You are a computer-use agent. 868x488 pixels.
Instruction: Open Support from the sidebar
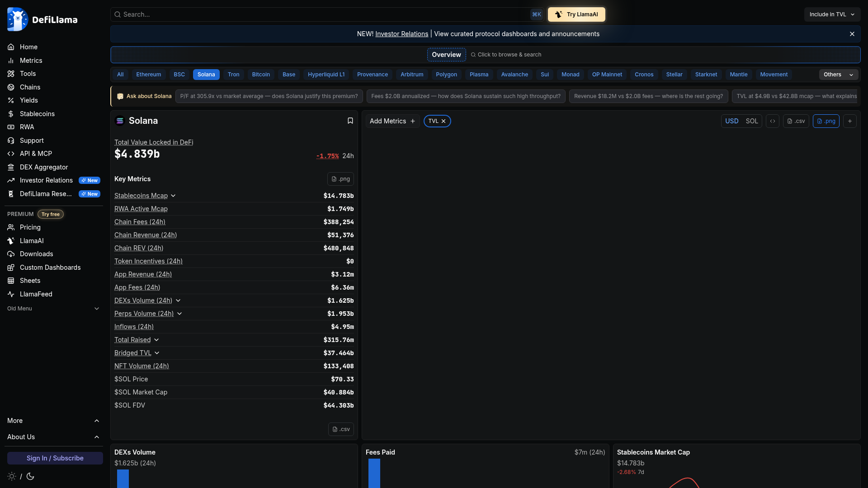coord(32,141)
